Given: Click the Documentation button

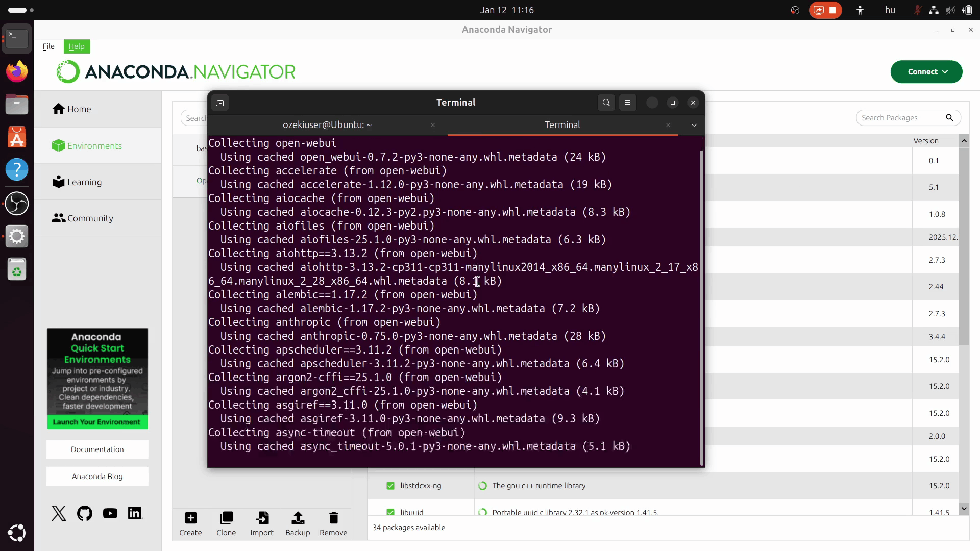Looking at the screenshot, I should pos(97,449).
